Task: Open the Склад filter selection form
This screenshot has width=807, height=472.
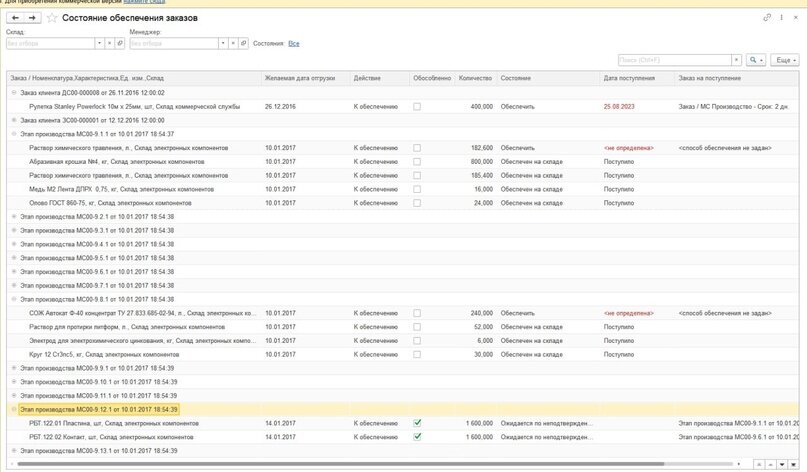Action: (120, 44)
